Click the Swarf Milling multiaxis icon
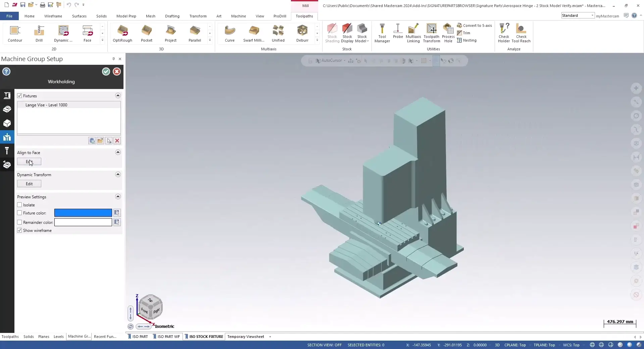 254,33
